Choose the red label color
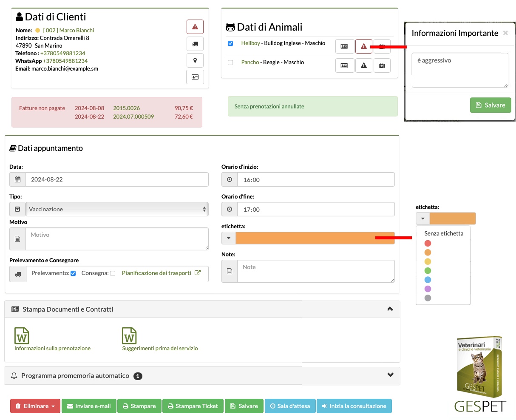The height and width of the screenshot is (420, 516). [x=428, y=243]
